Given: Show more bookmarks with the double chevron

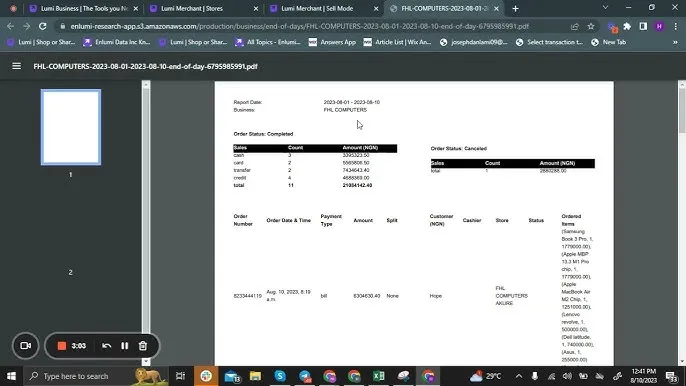Looking at the screenshot, I should coord(675,42).
